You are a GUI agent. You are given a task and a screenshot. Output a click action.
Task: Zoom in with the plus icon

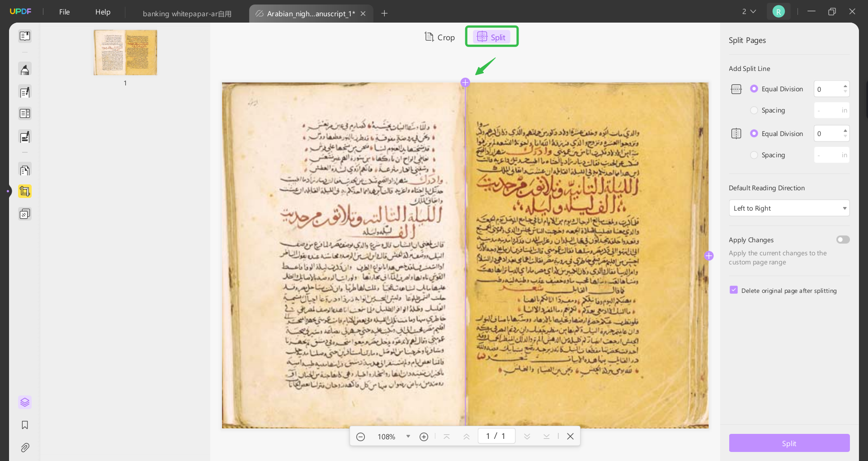pos(424,437)
